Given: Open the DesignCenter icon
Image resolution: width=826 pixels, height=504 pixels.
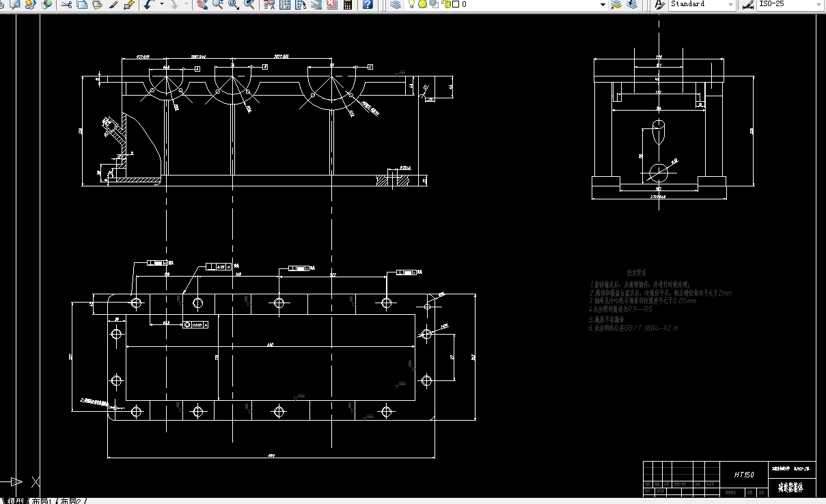Looking at the screenshot, I should (x=284, y=4).
